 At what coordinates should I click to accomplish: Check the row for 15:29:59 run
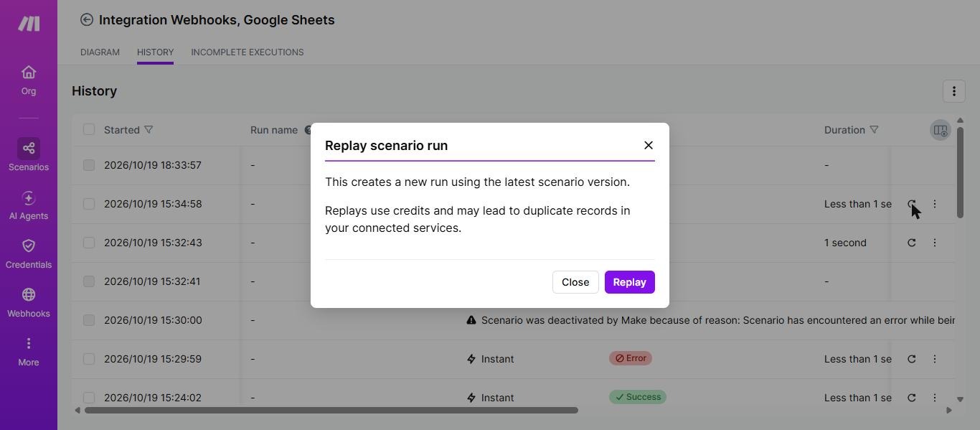pyautogui.click(x=89, y=359)
